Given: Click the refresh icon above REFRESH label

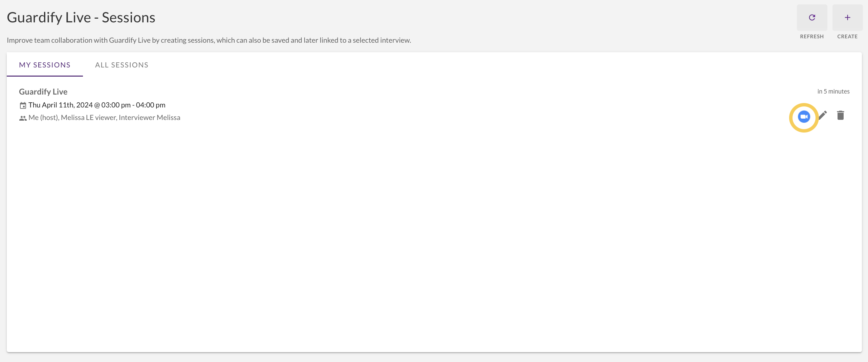Looking at the screenshot, I should [812, 17].
